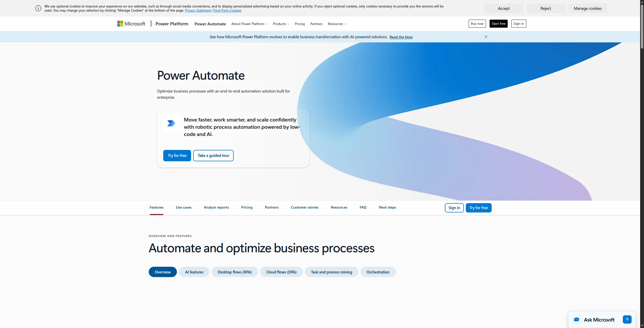The image size is (644, 328).
Task: Expand the Resources dropdown in header
Action: coord(337,24)
